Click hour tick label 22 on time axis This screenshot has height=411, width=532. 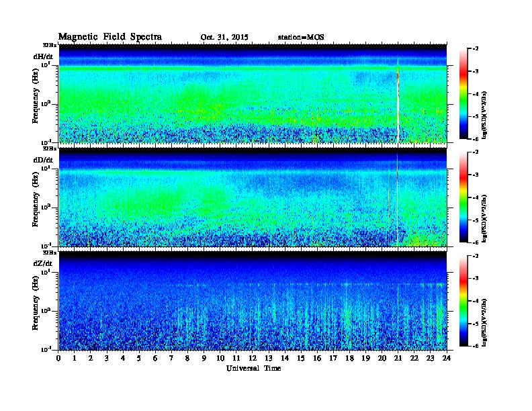point(414,358)
